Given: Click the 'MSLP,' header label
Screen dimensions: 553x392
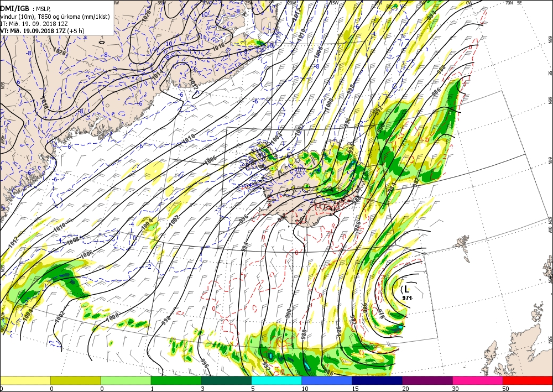Looking at the screenshot, I should [x=44, y=9].
